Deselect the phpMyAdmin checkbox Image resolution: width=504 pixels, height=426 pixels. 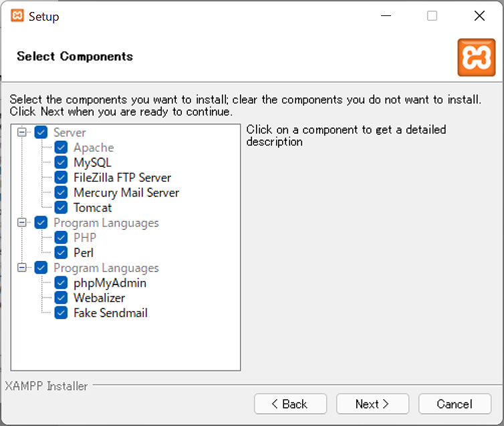point(61,283)
